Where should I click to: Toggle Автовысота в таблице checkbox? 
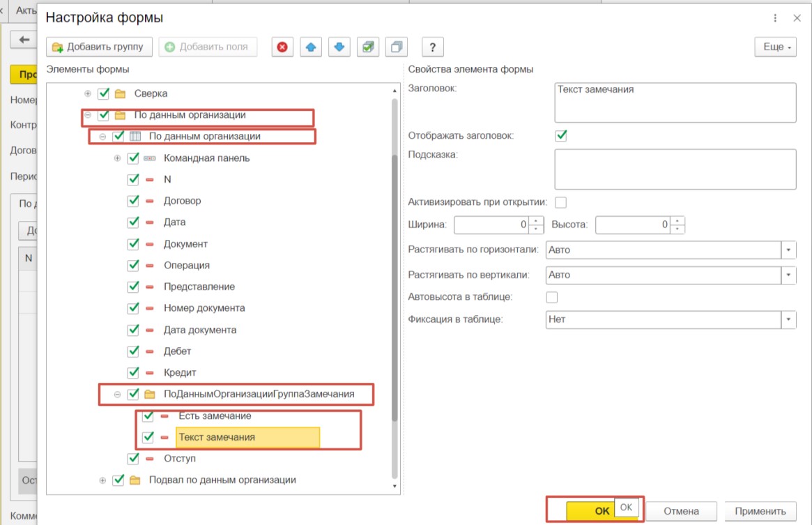click(552, 297)
